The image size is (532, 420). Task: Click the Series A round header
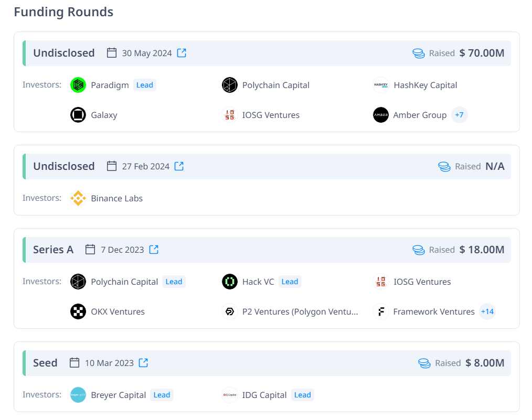[53, 250]
